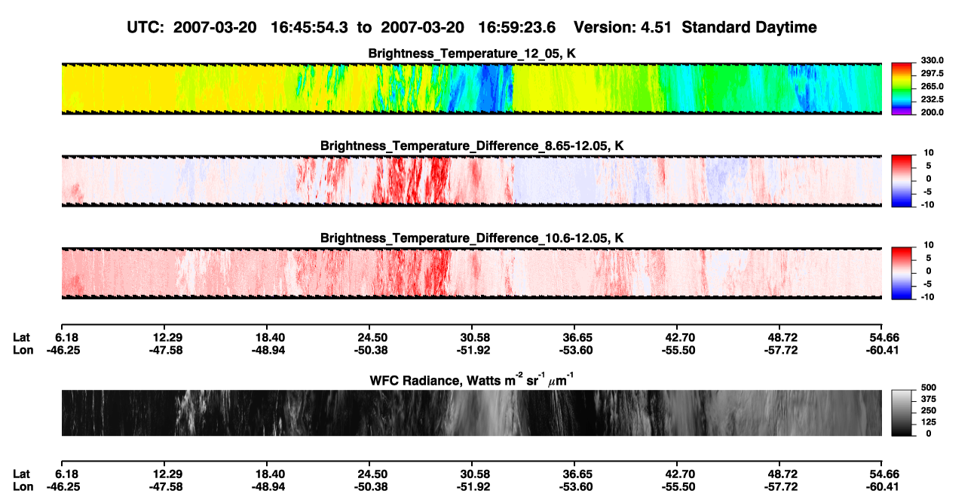Screen dimensions: 980x503
Task: Click the rainbow colorbar for Brightness Temperature
Action: pos(901,87)
